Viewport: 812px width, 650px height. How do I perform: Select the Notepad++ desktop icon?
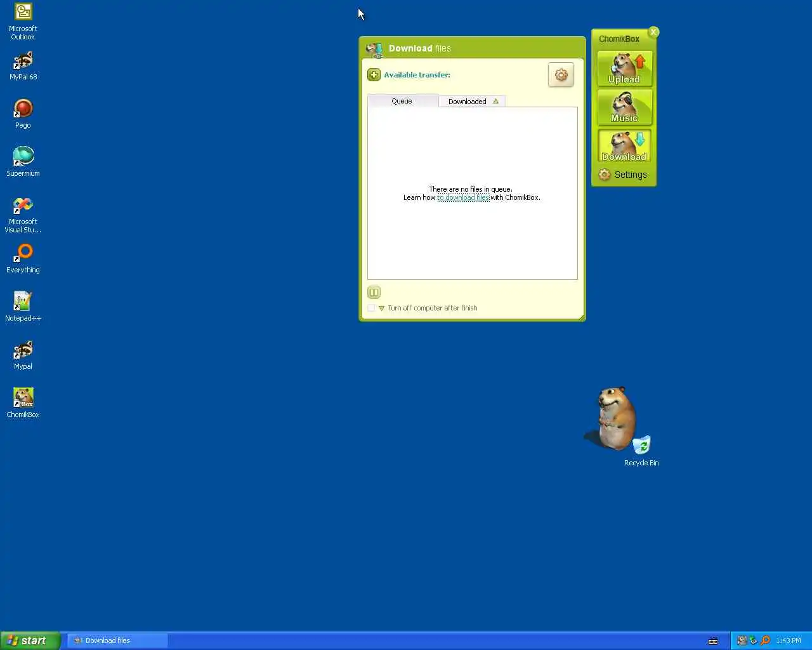(23, 307)
